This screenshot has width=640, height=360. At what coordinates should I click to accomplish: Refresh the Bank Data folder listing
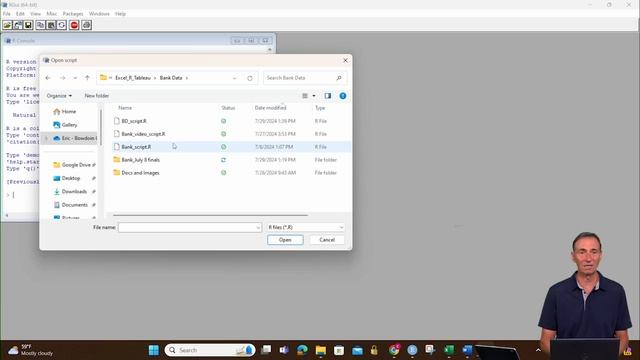[250, 78]
